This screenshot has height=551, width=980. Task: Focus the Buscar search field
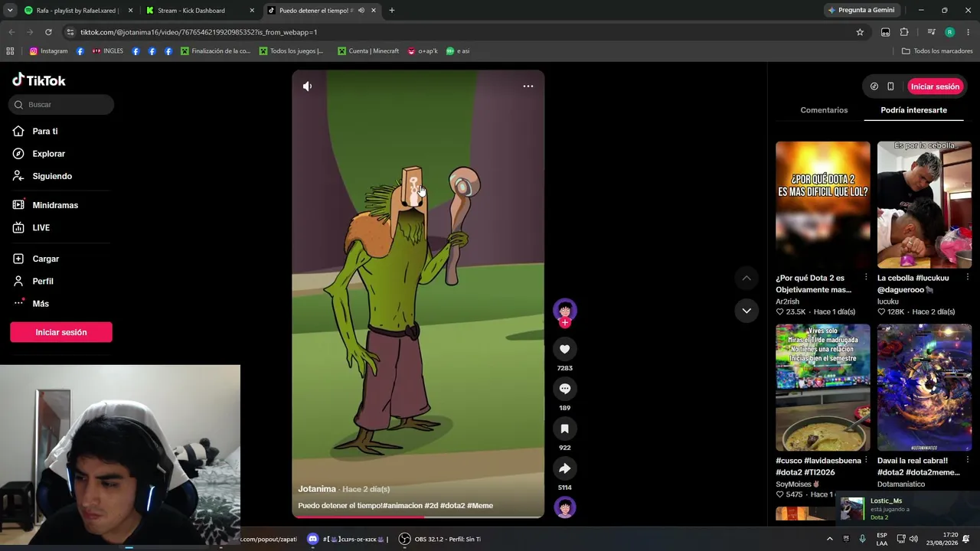(x=61, y=105)
